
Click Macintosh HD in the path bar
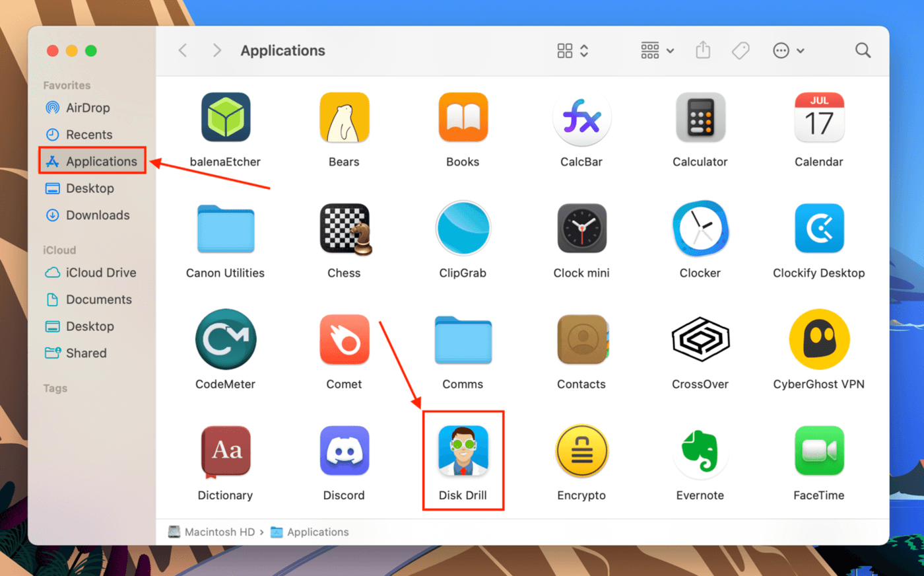(211, 532)
